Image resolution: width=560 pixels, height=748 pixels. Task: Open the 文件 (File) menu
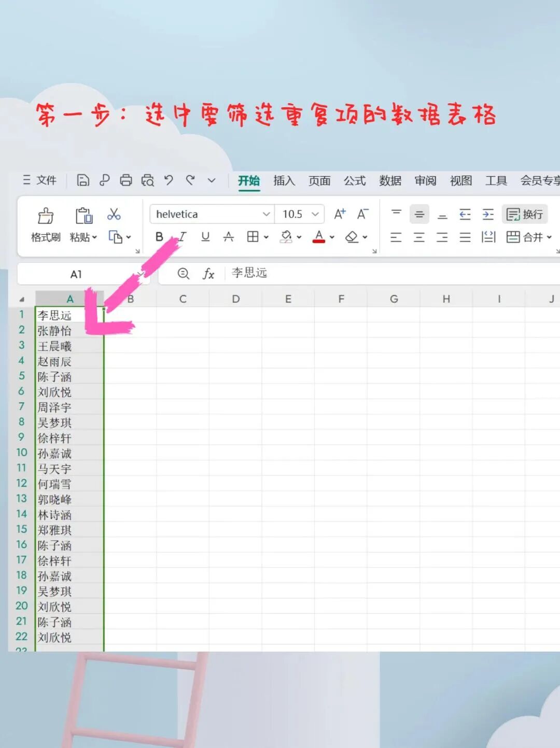pos(40,180)
